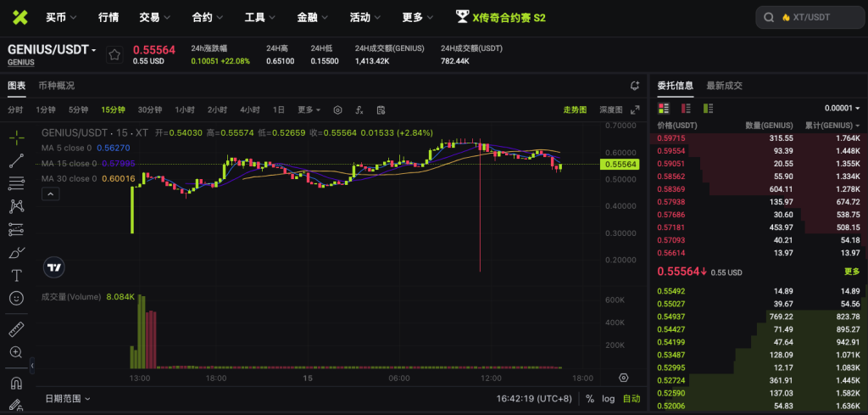Open the calendar icon after fx
Image resolution: width=868 pixels, height=415 pixels.
pos(381,109)
